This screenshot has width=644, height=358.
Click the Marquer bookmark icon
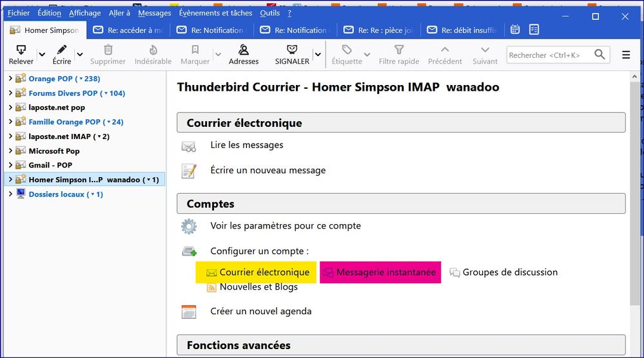(x=195, y=50)
